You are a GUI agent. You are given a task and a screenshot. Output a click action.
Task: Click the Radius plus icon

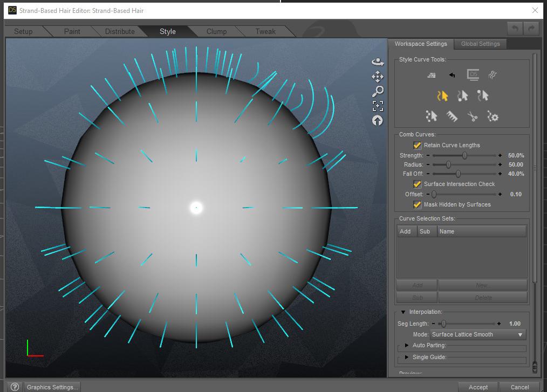[500, 164]
